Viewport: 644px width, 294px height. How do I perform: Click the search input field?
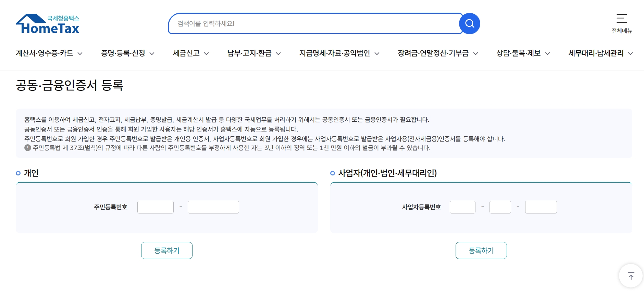tap(315, 24)
